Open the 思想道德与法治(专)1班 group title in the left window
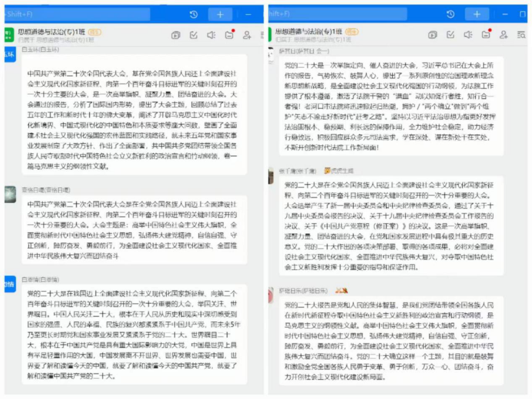This screenshot has height=399, width=532. [53, 31]
